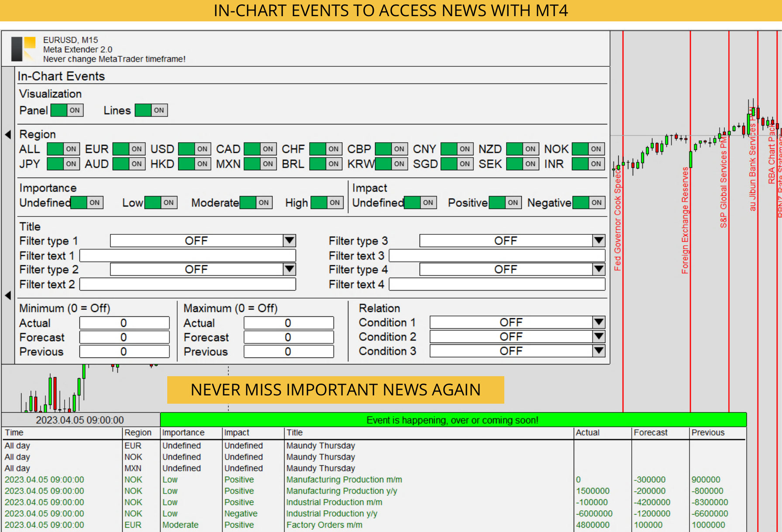This screenshot has width=782, height=532.
Task: Select the Manufacturing Production m/m event row
Action: pyautogui.click(x=374, y=480)
